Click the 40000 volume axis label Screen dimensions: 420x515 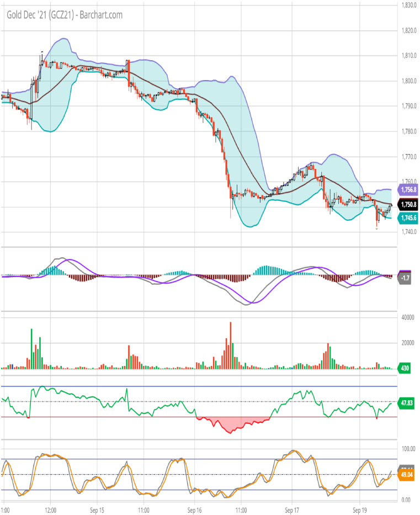point(407,317)
